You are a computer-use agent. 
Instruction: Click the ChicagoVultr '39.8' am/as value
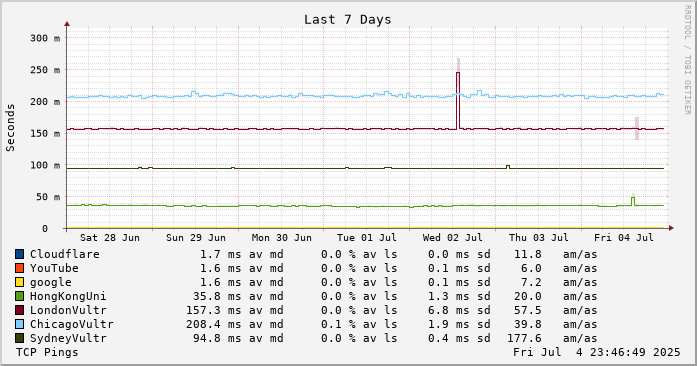pos(528,324)
